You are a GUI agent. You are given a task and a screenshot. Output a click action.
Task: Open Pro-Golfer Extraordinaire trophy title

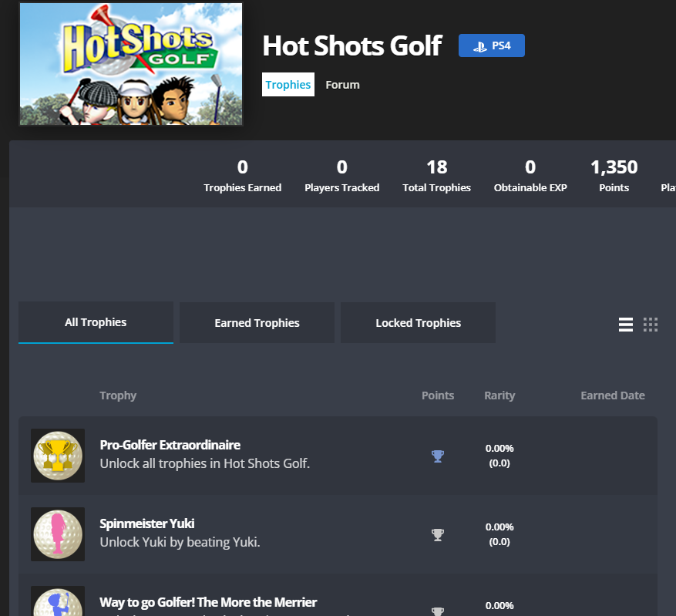pyautogui.click(x=170, y=445)
